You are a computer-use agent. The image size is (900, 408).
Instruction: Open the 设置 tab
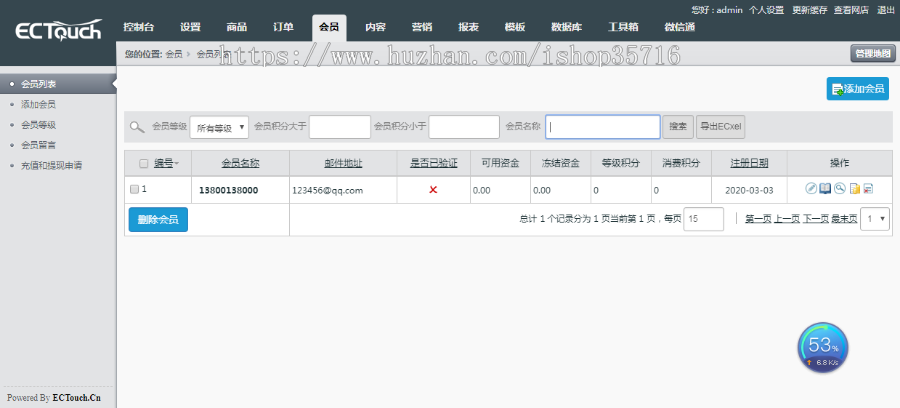pyautogui.click(x=190, y=27)
